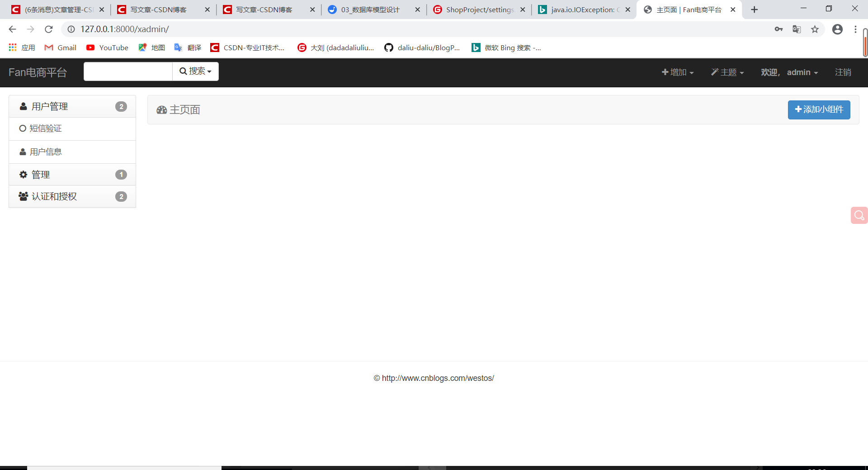
Task: Open the daliu-daliu/BlogP GitHub bookmark
Action: click(x=422, y=47)
